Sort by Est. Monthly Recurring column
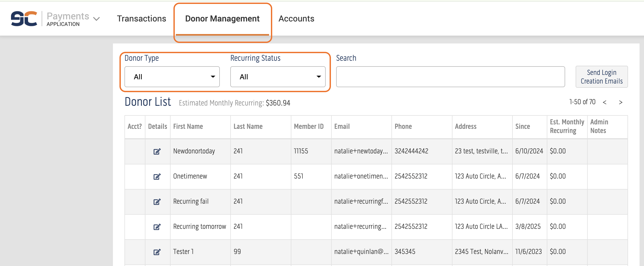This screenshot has width=644, height=266. 567,126
